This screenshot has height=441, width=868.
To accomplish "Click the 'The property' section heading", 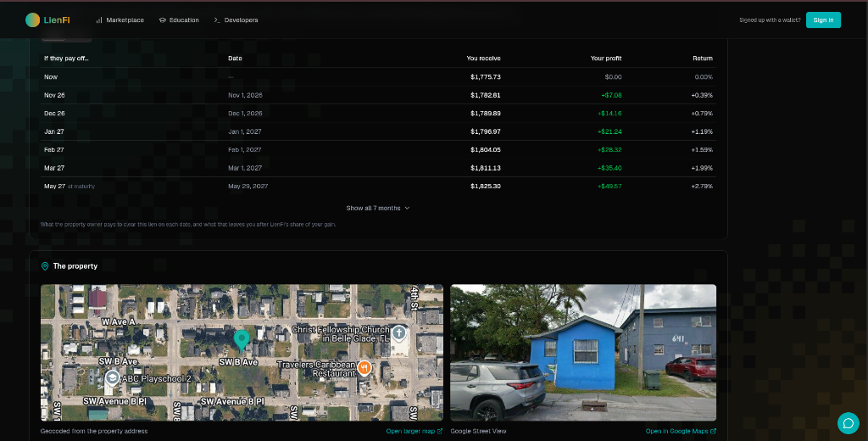I will click(75, 266).
